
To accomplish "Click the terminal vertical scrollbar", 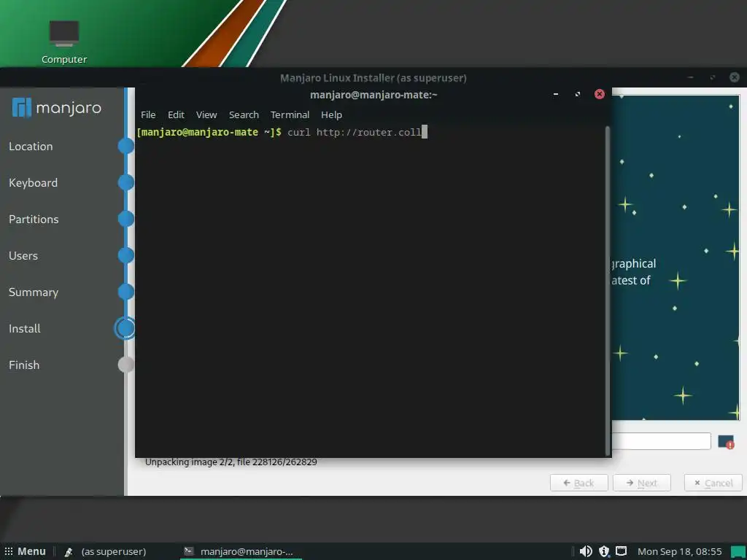I will point(608,290).
